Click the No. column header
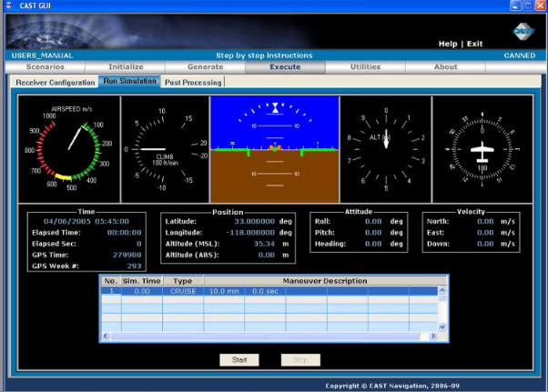The width and height of the screenshot is (548, 392). point(111,281)
